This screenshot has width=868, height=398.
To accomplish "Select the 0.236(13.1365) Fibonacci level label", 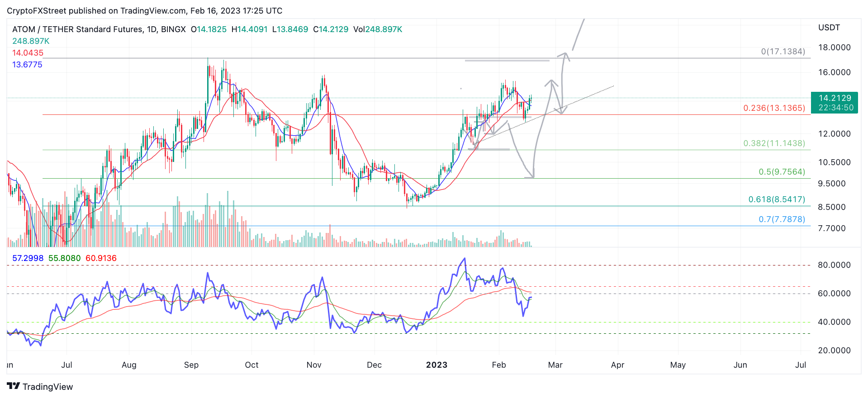I will 774,108.
